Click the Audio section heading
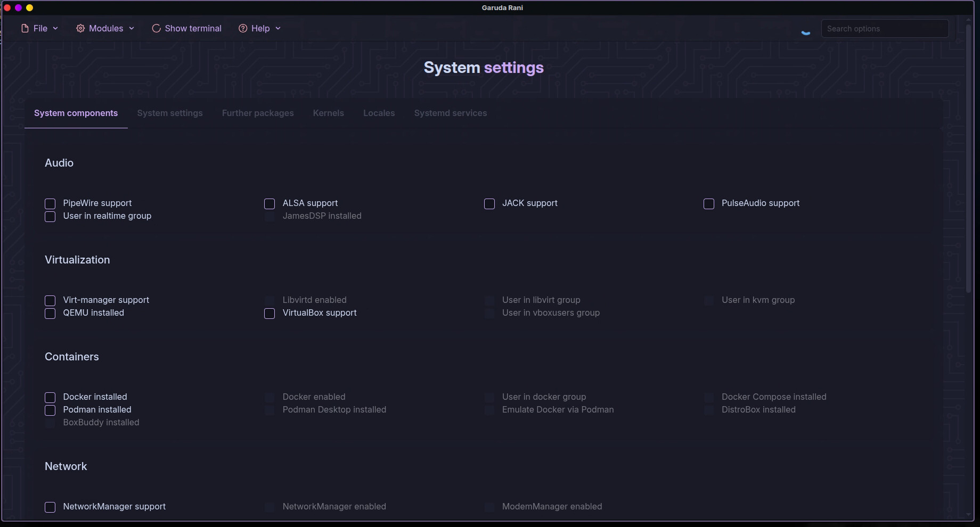This screenshot has height=527, width=980. click(x=59, y=163)
